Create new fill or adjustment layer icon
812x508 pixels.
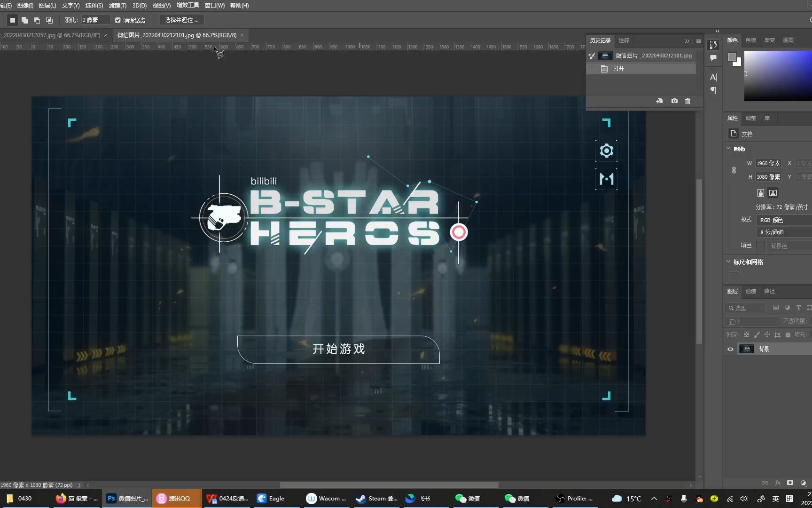[803, 483]
